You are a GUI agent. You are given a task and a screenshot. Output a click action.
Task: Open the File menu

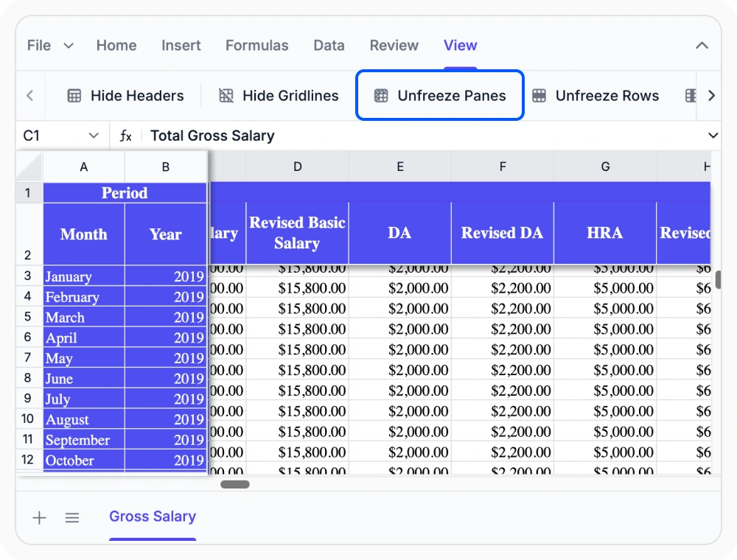[x=38, y=46]
